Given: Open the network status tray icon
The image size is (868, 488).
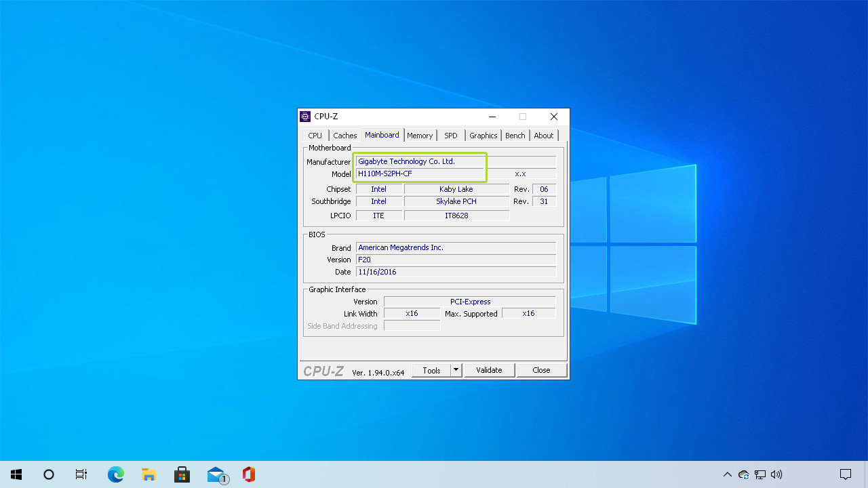Looking at the screenshot, I should 760,474.
